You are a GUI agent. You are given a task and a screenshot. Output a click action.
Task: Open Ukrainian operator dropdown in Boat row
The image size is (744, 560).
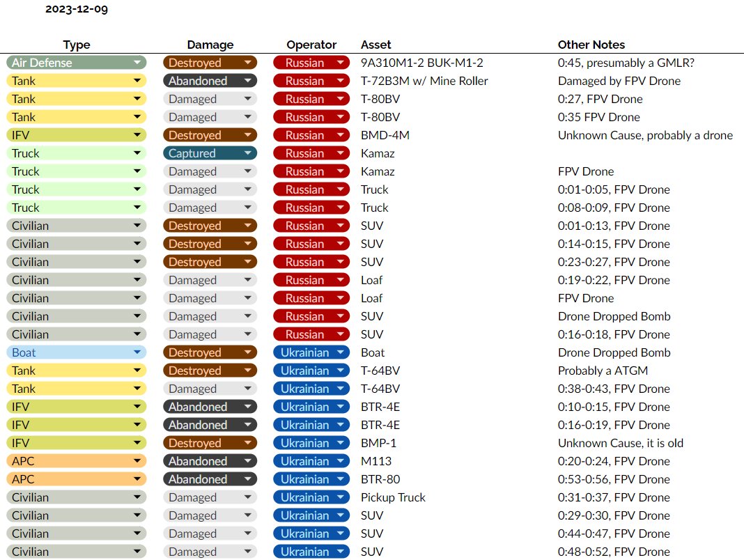311,352
